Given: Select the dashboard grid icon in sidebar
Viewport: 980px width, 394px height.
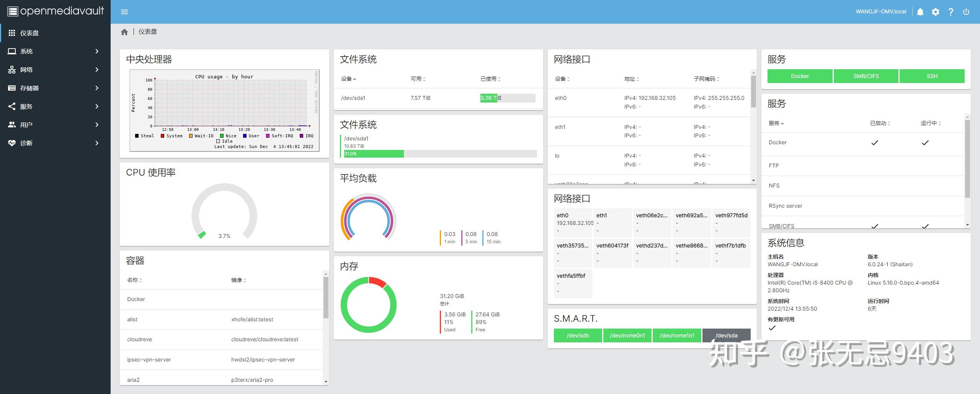Looking at the screenshot, I should click(12, 33).
